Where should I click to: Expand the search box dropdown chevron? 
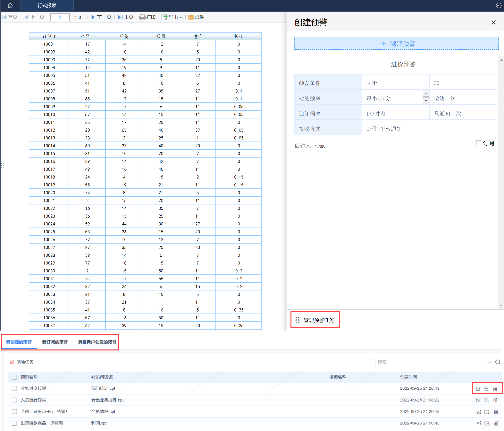pyautogui.click(x=489, y=362)
